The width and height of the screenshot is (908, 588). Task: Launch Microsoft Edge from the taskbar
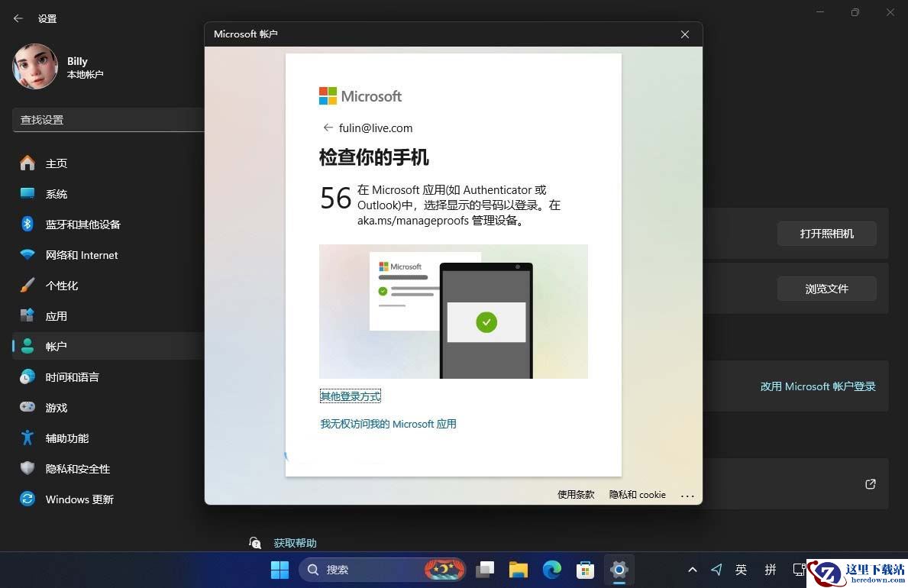pos(552,570)
